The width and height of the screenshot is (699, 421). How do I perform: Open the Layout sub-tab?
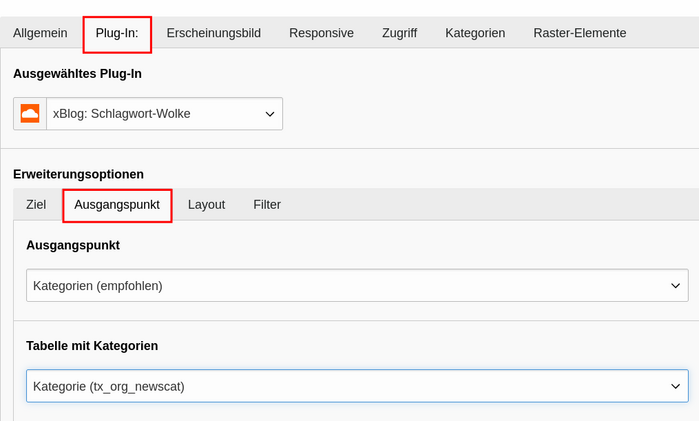click(206, 205)
